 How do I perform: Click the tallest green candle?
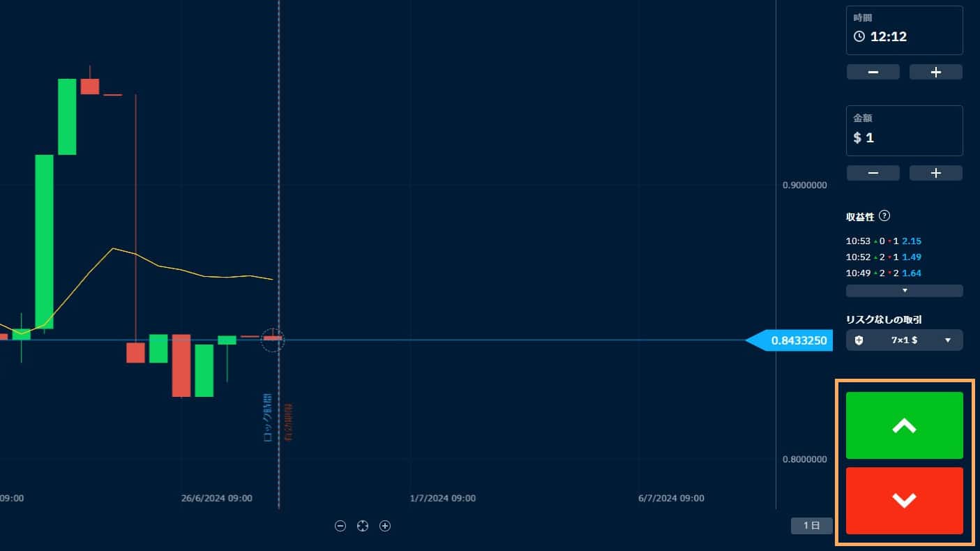[45, 241]
